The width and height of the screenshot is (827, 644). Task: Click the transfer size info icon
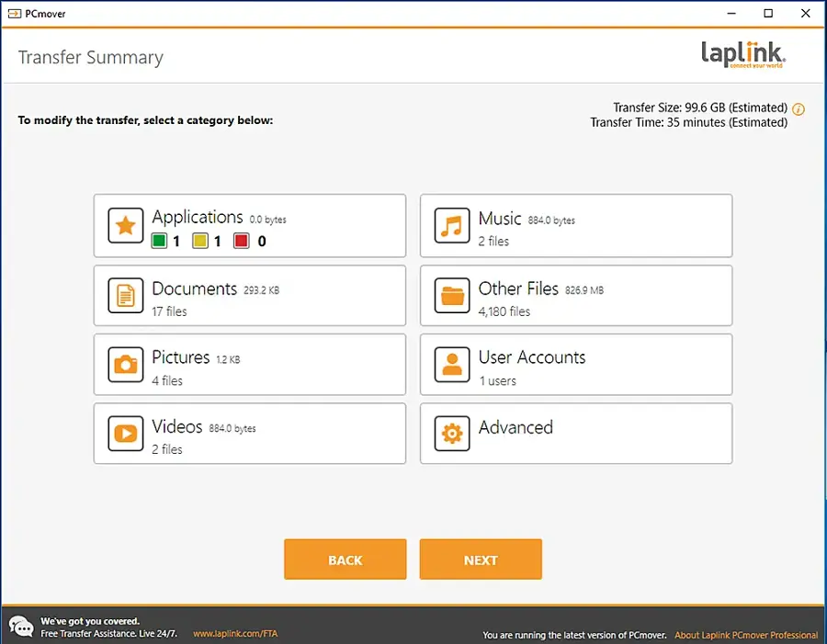click(x=799, y=109)
